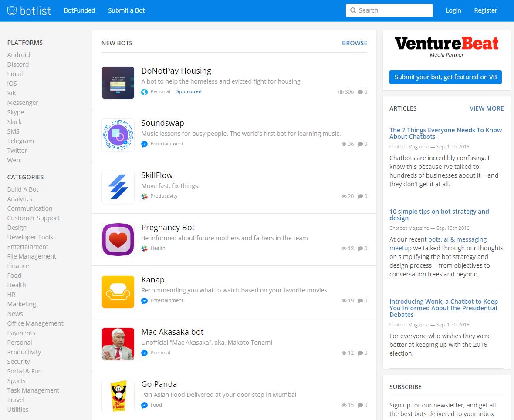
Task: Click the Messenger icon under Soundswap
Action: pos(145,144)
